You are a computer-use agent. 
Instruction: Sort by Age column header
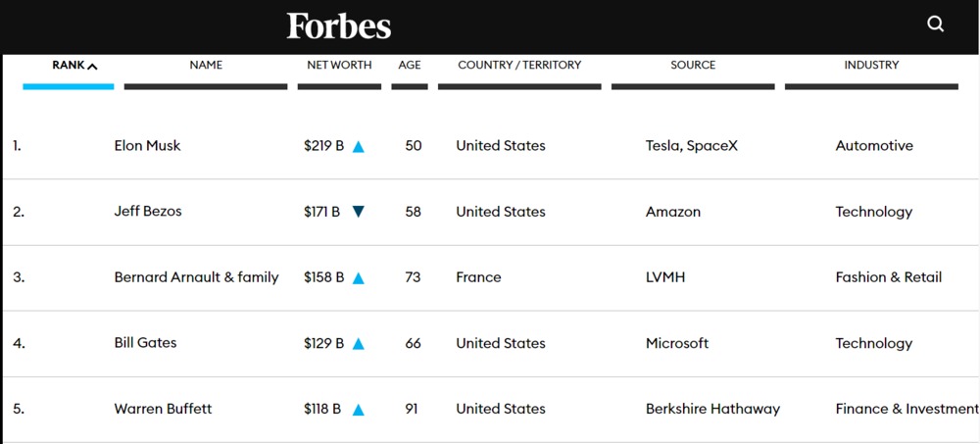coord(410,65)
